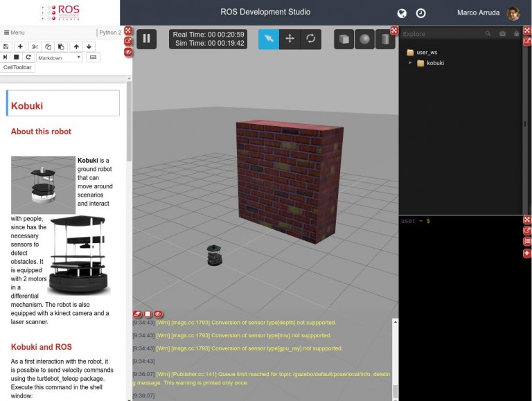Search files in the Explore panel

tap(488, 33)
